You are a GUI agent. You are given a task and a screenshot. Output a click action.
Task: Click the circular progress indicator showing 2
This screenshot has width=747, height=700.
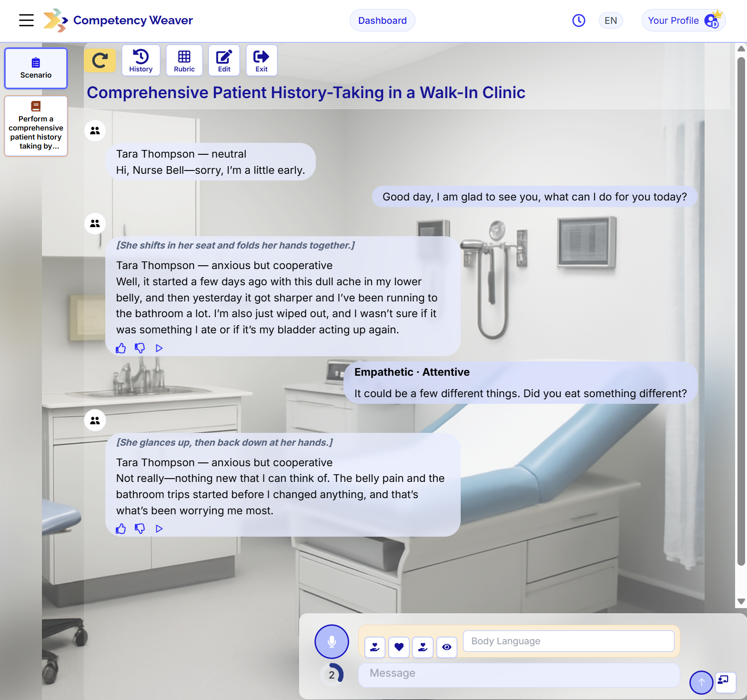332,674
